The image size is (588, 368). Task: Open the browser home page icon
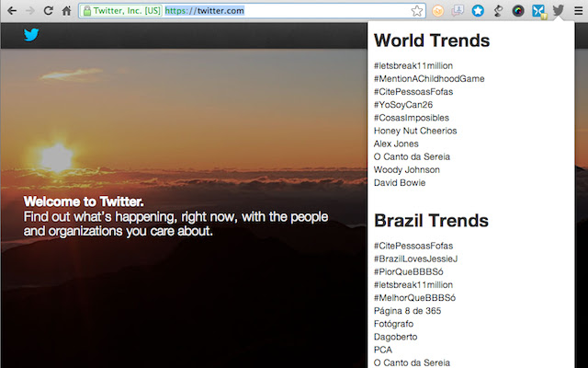(66, 10)
